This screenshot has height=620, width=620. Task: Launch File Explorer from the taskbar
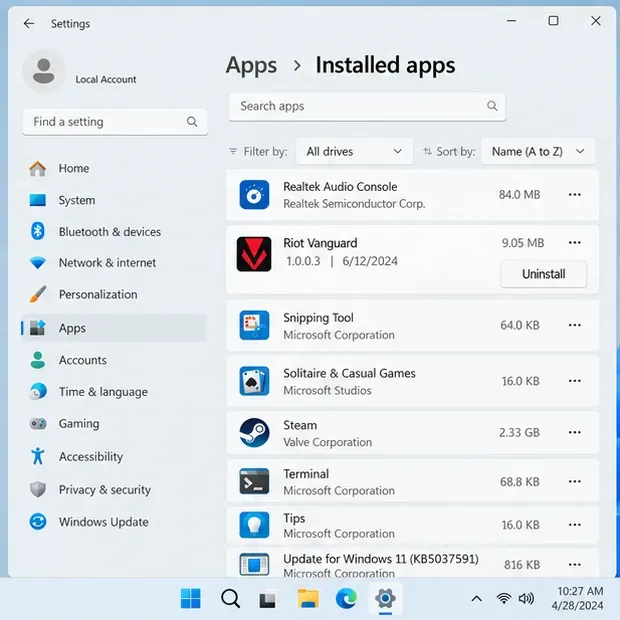coord(308,599)
